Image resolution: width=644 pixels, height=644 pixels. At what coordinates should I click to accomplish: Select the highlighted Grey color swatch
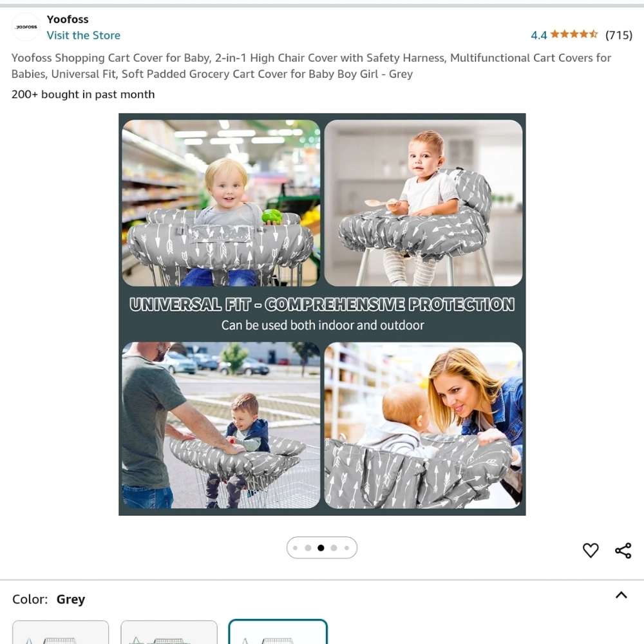click(278, 632)
